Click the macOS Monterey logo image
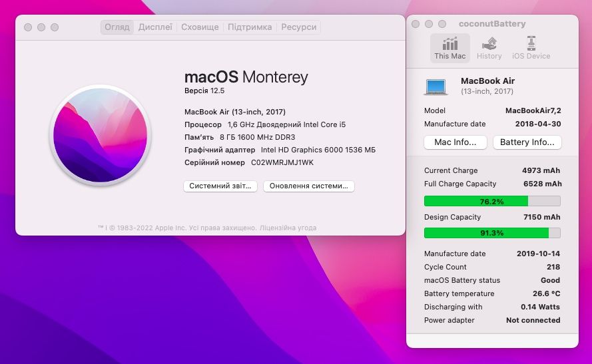Viewport: 592px width, 364px height. [101, 135]
